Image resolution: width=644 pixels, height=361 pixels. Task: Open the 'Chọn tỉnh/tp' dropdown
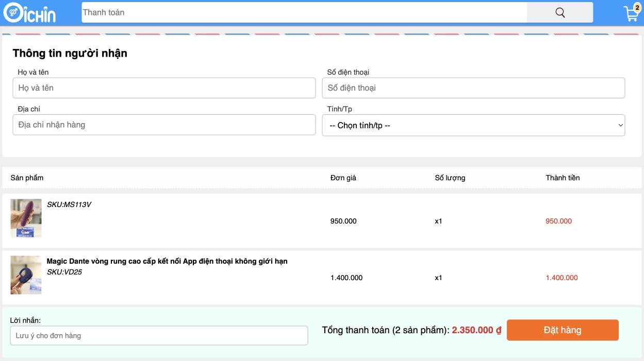coord(473,125)
